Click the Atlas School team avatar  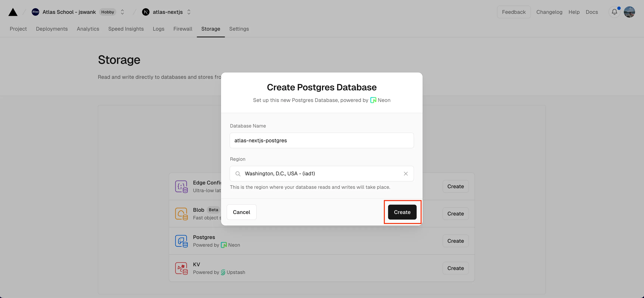point(35,12)
